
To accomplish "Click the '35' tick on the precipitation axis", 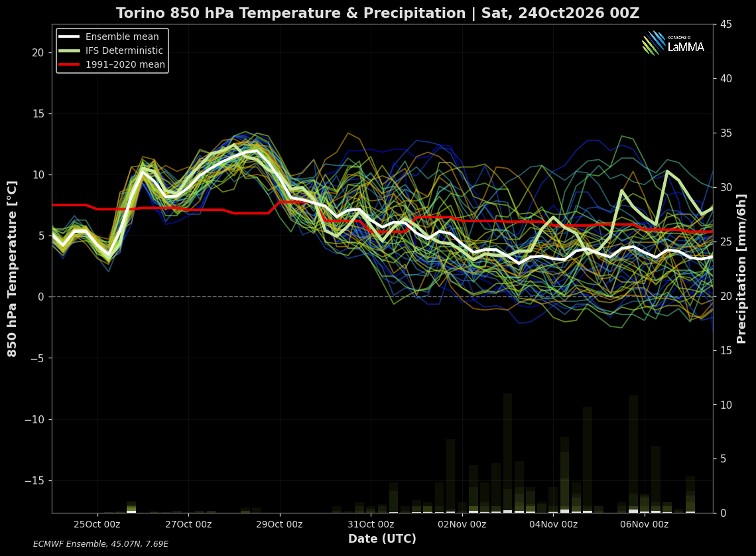I will pos(726,133).
